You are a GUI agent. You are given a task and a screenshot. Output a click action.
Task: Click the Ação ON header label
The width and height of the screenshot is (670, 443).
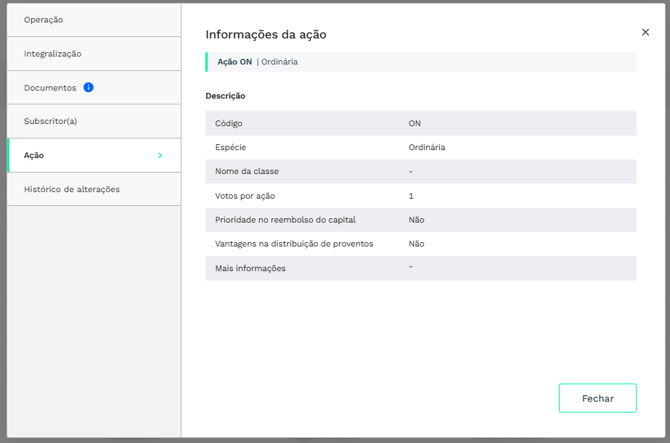234,62
